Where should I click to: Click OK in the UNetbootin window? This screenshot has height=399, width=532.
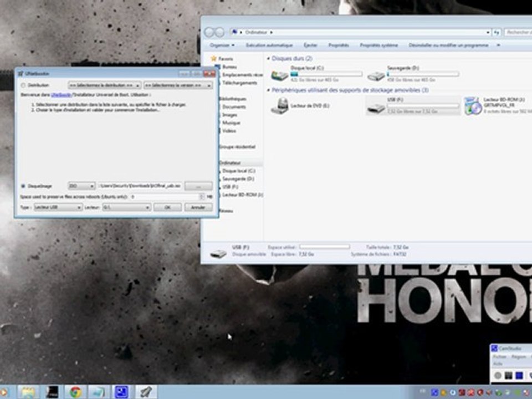(x=167, y=207)
